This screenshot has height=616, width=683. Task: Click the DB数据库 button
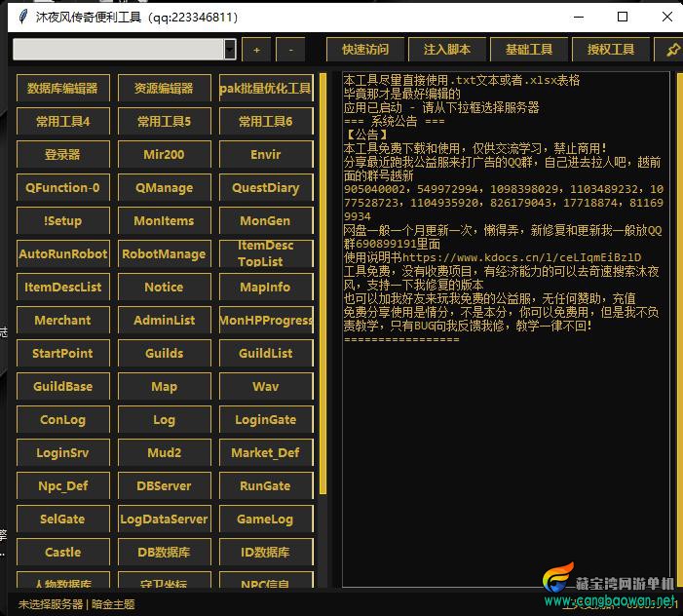pyautogui.click(x=165, y=552)
